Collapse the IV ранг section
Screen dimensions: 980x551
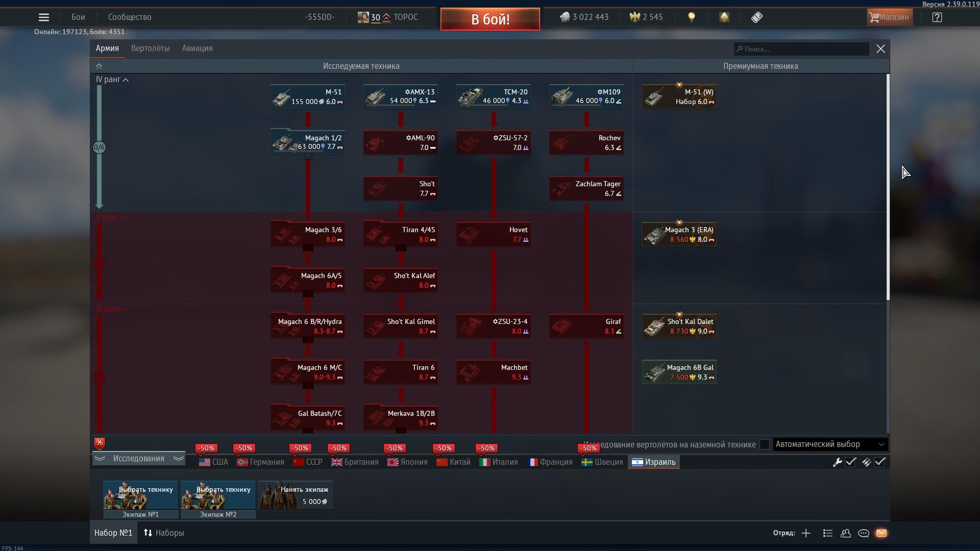[x=112, y=80]
